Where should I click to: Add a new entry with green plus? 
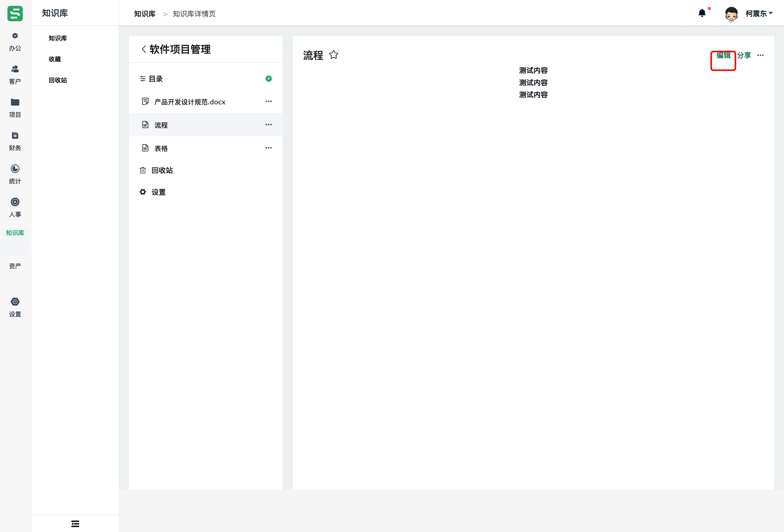[268, 79]
